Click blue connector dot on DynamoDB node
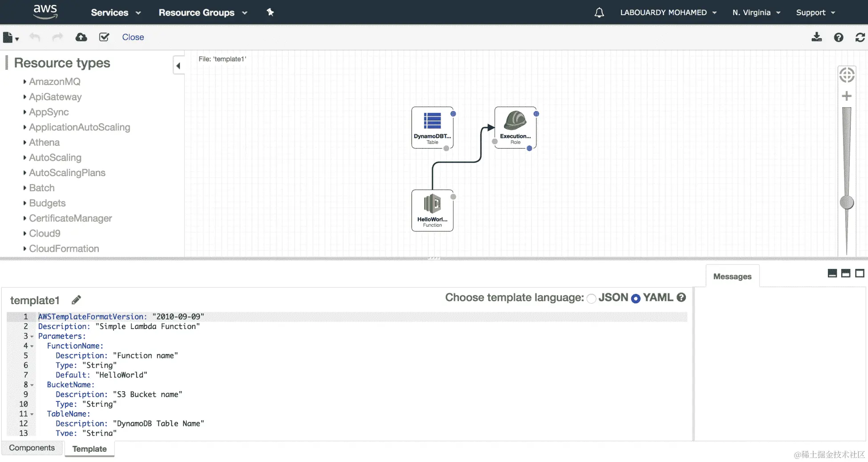Viewport: 868px width, 462px height. tap(453, 114)
